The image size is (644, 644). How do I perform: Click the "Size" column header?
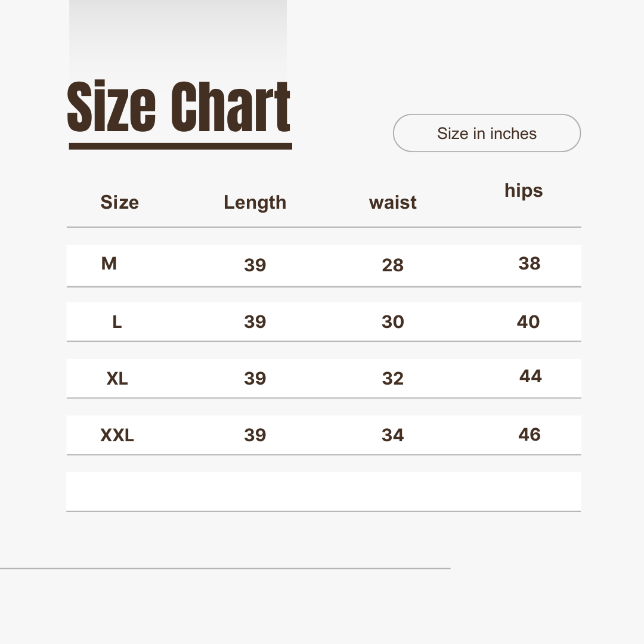tap(119, 203)
